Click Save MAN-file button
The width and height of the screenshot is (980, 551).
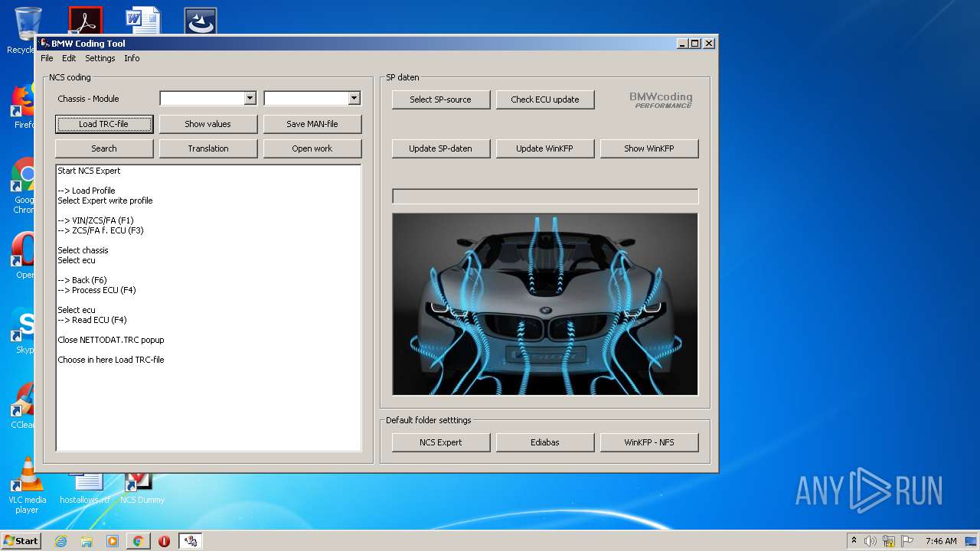[x=312, y=124]
